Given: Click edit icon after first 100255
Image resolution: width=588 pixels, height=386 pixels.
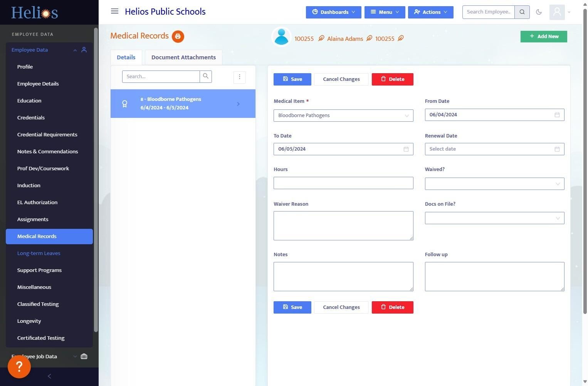Looking at the screenshot, I should (x=321, y=38).
